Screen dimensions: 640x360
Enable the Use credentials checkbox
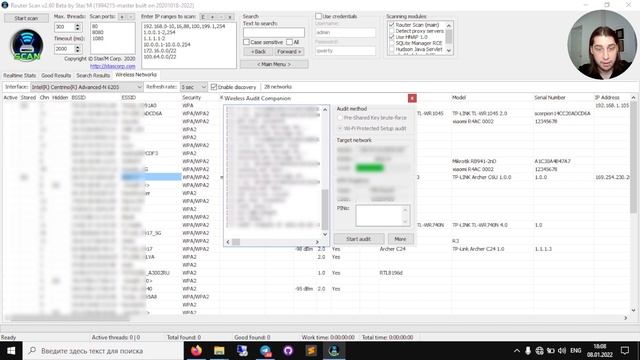click(x=318, y=16)
